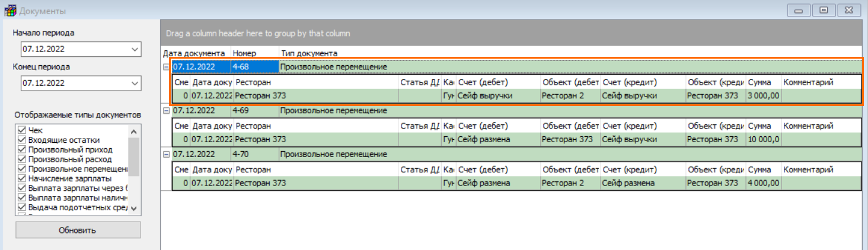
Task: Select the 4-70 document number cell
Action: 254,155
